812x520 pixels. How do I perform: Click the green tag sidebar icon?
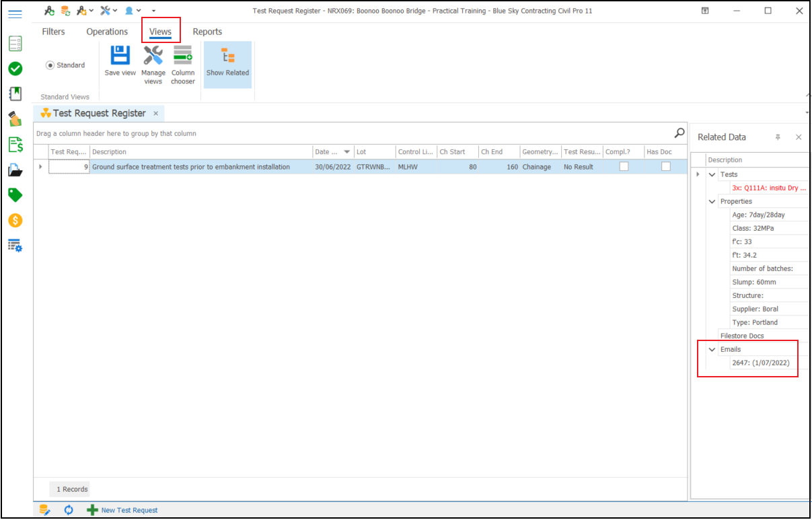tap(15, 195)
